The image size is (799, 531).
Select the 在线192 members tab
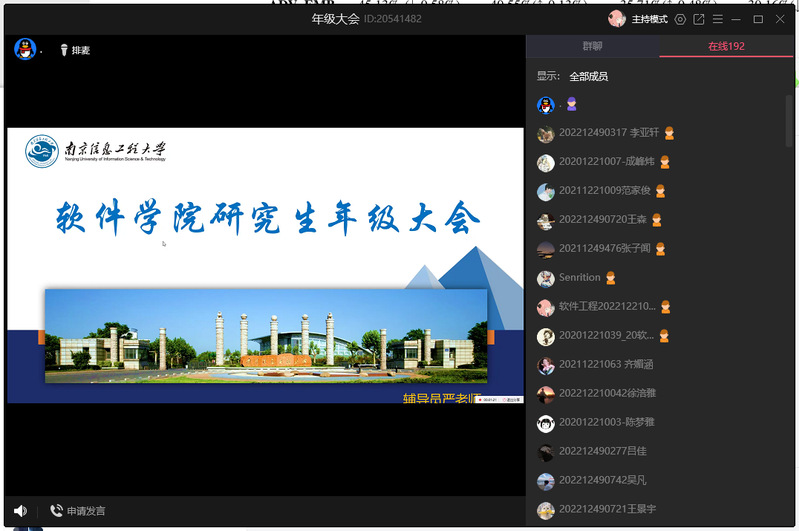click(726, 46)
